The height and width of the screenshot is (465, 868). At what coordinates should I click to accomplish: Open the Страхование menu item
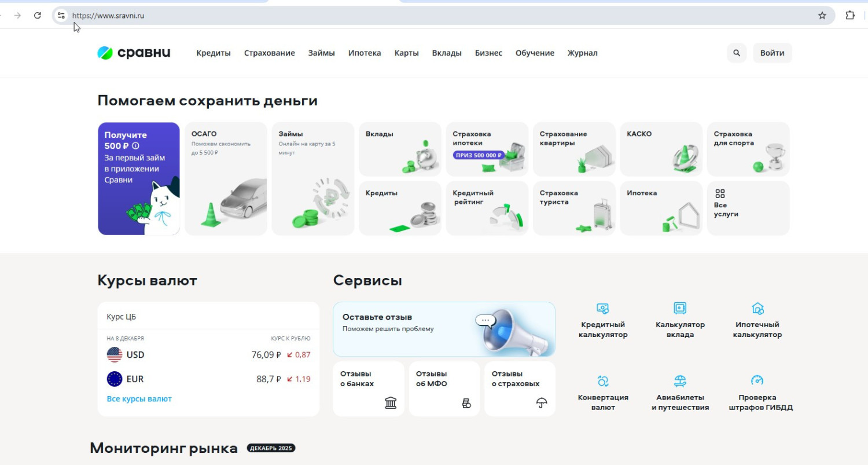pyautogui.click(x=269, y=53)
